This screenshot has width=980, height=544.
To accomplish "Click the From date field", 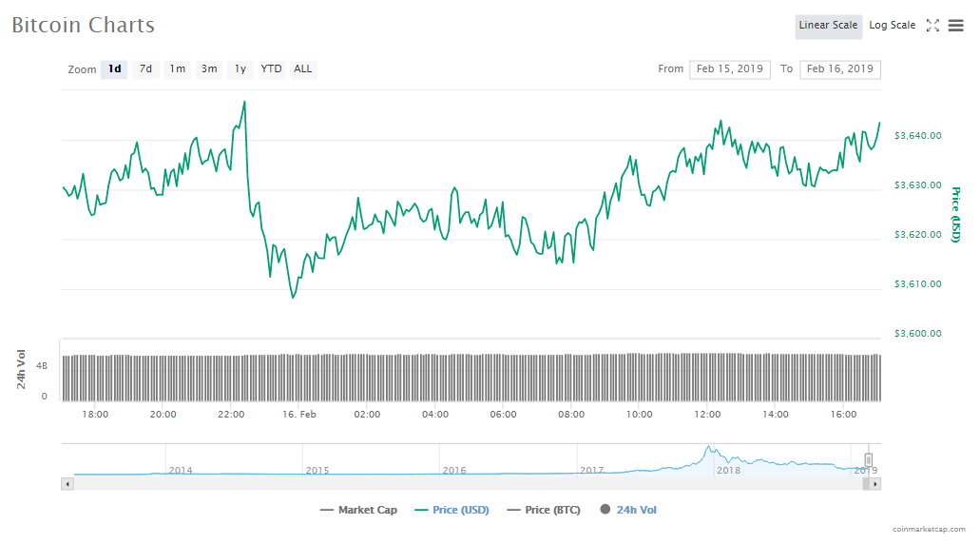I will click(x=729, y=68).
